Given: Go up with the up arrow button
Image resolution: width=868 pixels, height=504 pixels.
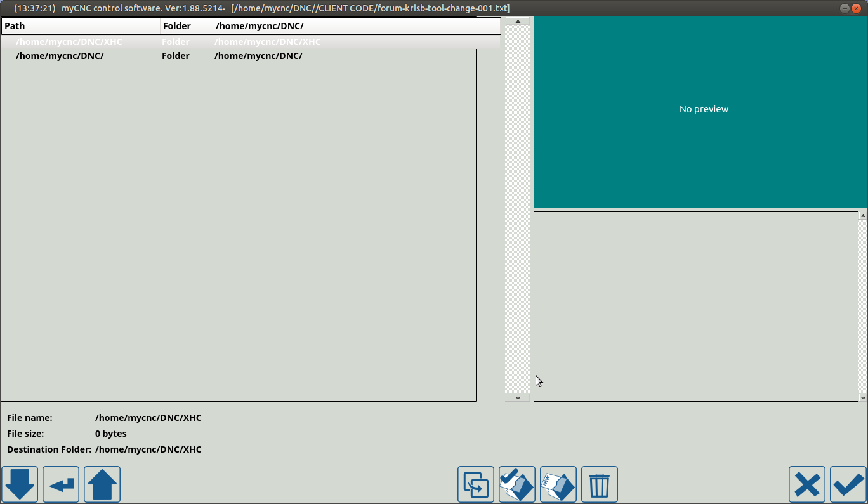Looking at the screenshot, I should pyautogui.click(x=102, y=484).
